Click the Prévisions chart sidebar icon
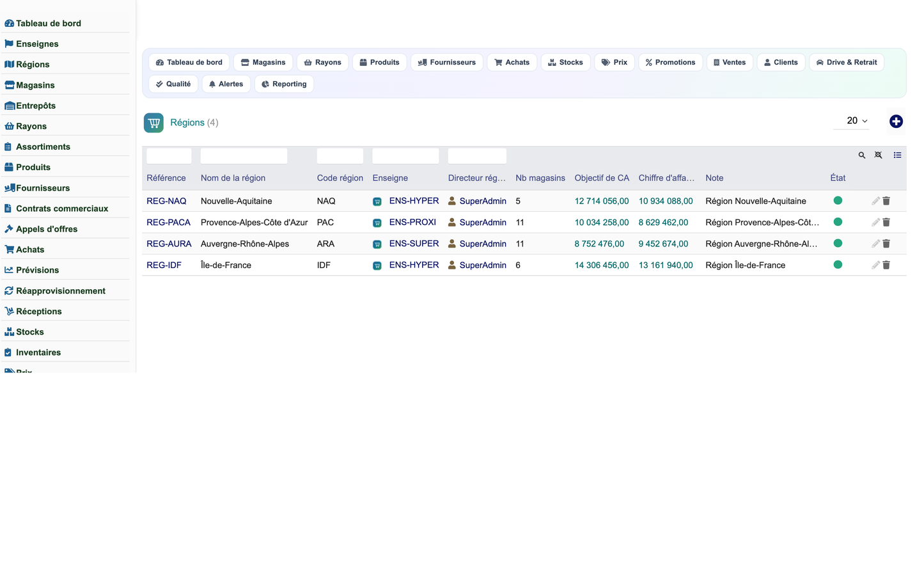Image resolution: width=924 pixels, height=572 pixels. tap(9, 270)
